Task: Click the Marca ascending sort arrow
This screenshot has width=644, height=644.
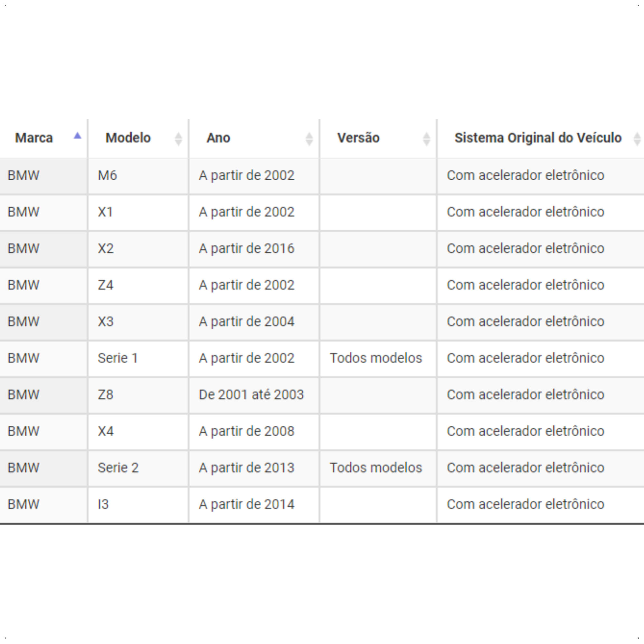Action: point(77,136)
